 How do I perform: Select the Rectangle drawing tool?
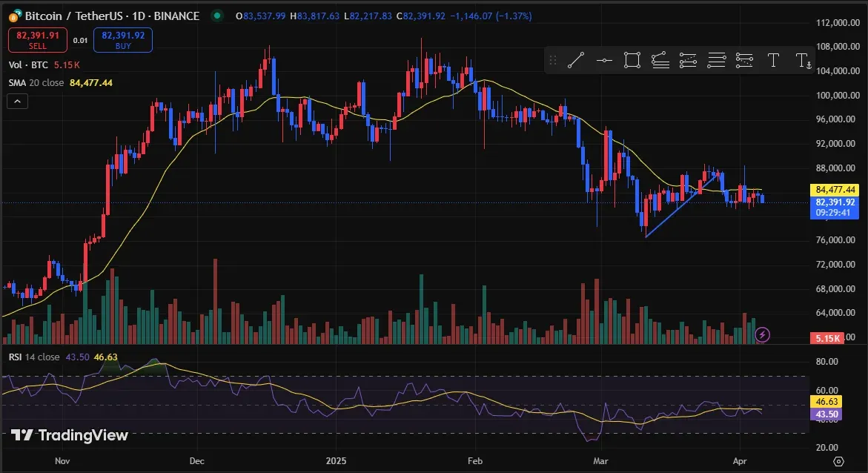[x=632, y=60]
